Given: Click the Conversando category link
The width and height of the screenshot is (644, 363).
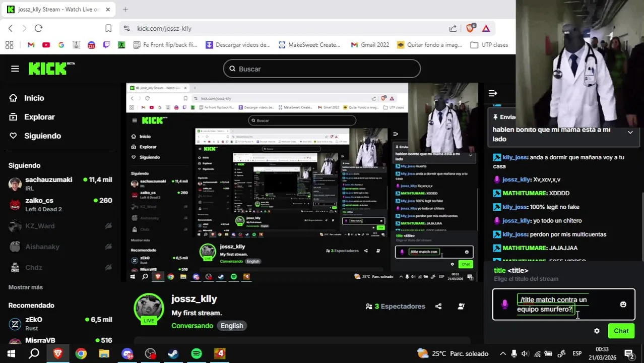Looking at the screenshot, I should (192, 326).
